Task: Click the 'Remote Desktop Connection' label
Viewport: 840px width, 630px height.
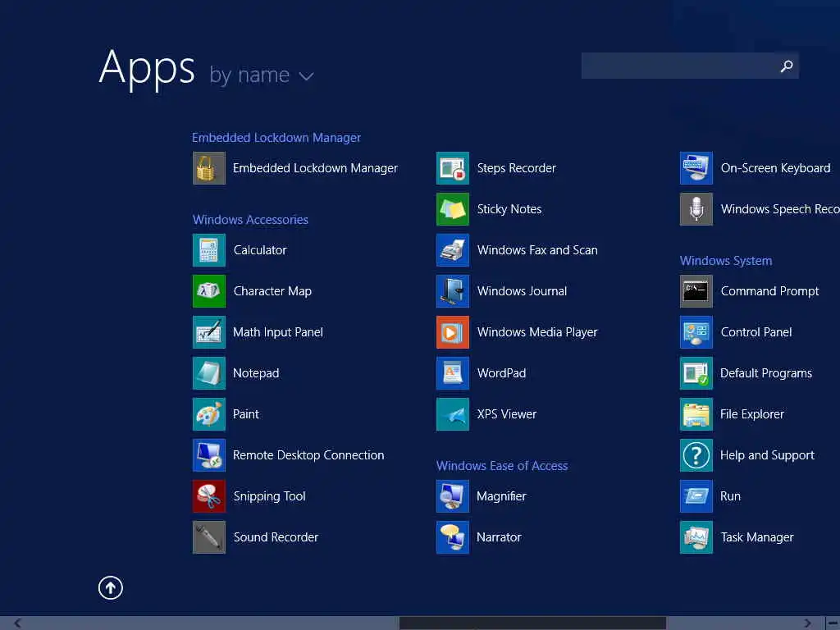Action: click(308, 455)
